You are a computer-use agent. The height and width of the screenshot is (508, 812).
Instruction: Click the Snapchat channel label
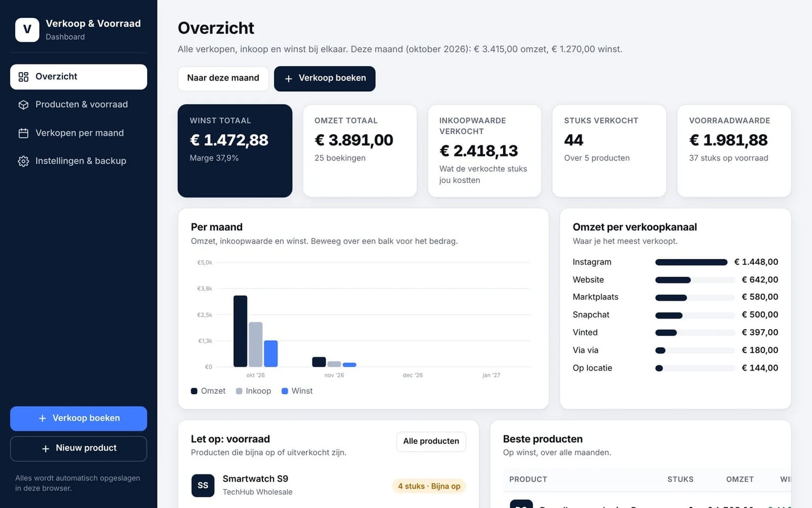[591, 315]
